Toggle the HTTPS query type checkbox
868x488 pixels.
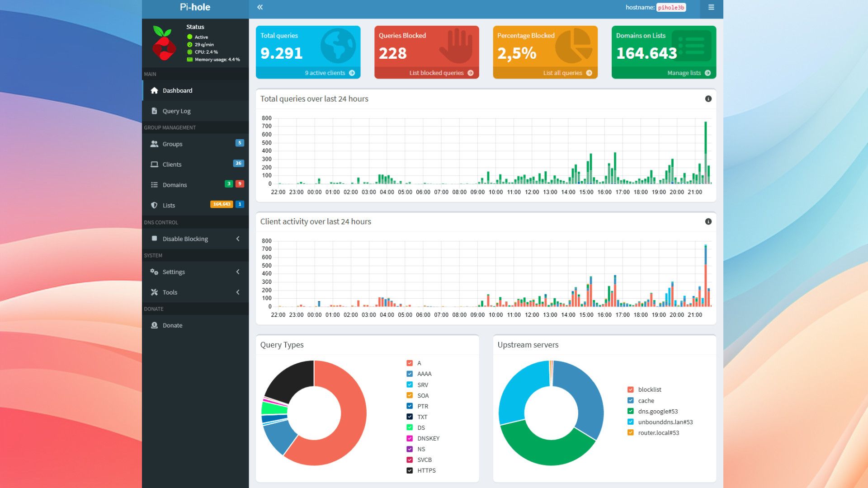coord(410,470)
